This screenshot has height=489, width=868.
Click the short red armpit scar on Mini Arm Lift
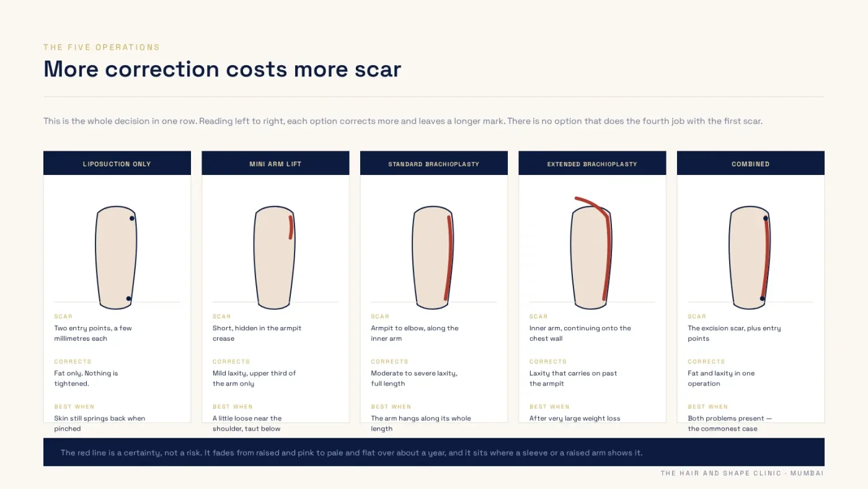tap(291, 227)
